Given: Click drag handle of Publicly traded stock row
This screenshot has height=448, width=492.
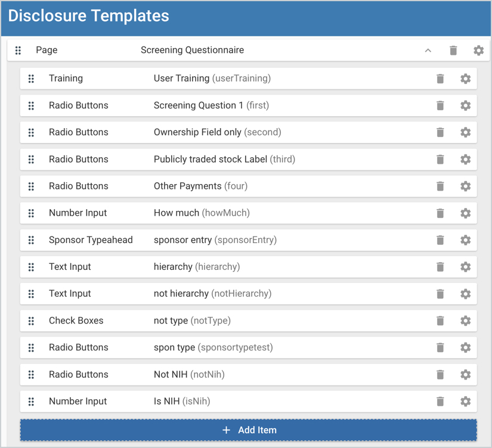Looking at the screenshot, I should [x=31, y=159].
